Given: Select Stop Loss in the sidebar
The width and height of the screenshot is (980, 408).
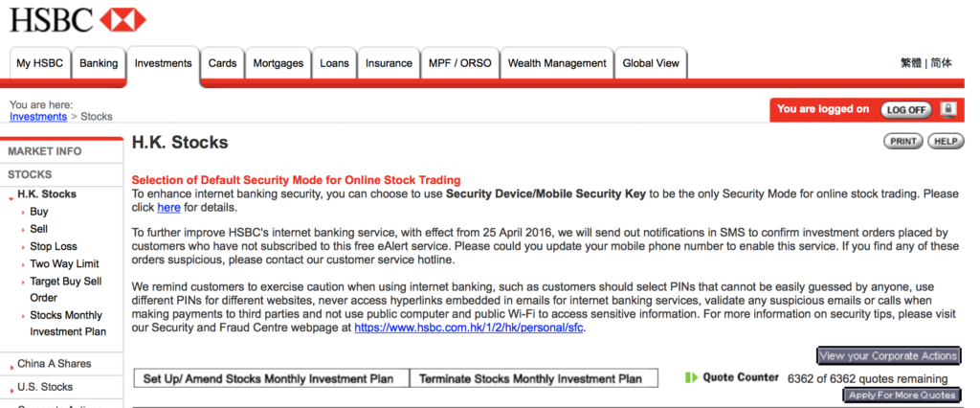Looking at the screenshot, I should [x=53, y=246].
